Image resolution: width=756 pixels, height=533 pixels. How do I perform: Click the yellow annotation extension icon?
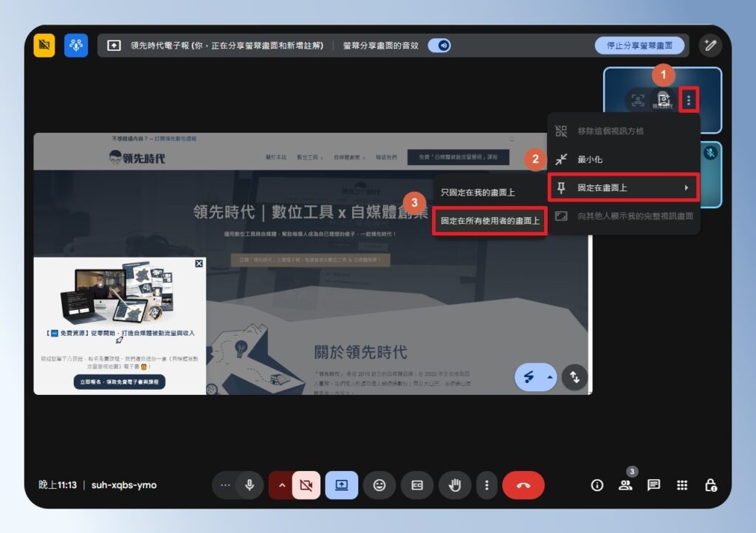point(44,45)
